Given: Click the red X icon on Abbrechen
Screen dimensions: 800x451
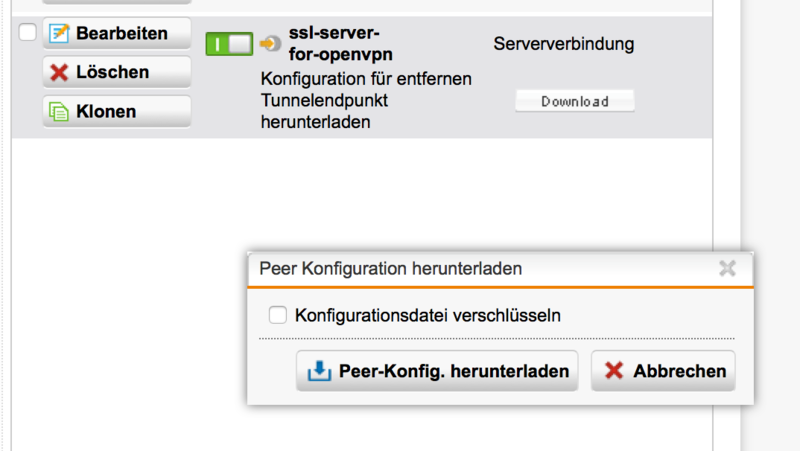Looking at the screenshot, I should pyautogui.click(x=613, y=371).
